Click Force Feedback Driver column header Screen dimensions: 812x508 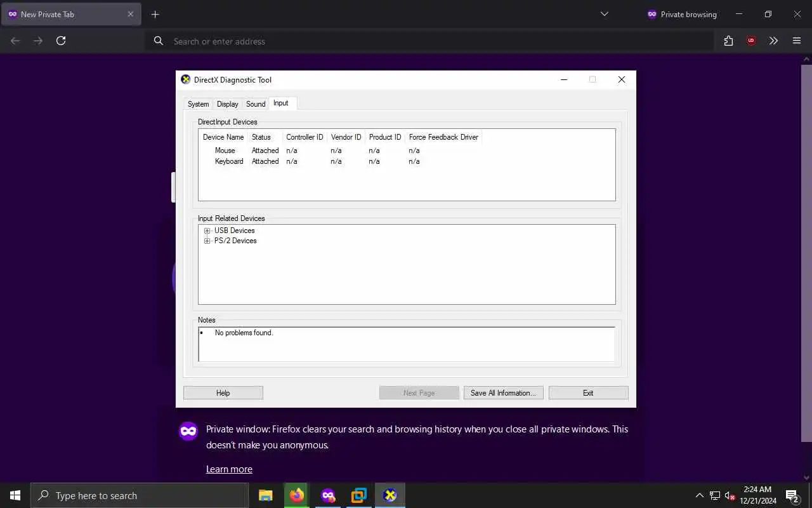(443, 137)
